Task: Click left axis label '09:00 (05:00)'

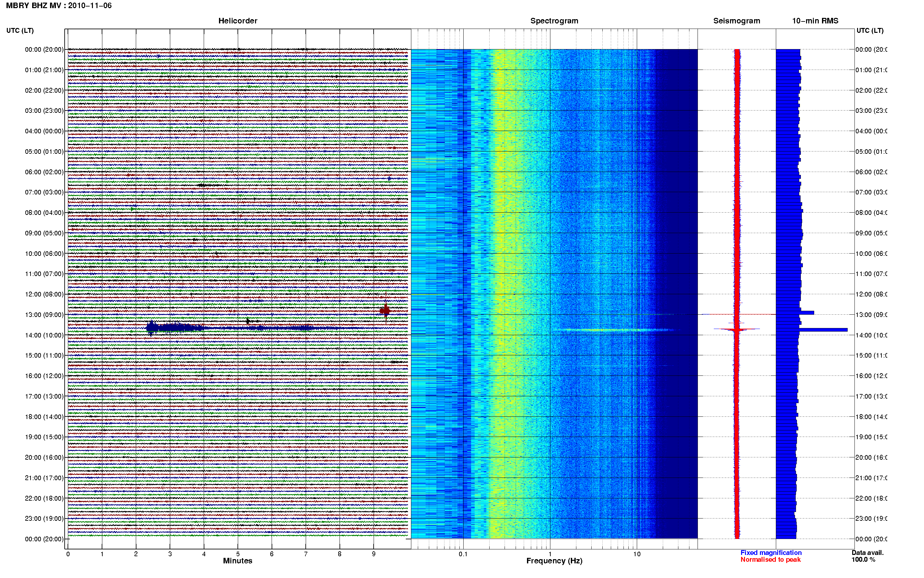Action: pos(44,233)
